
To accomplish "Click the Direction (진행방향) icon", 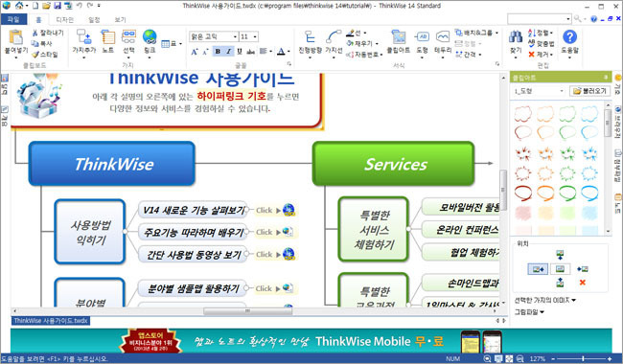I will pyautogui.click(x=310, y=37).
